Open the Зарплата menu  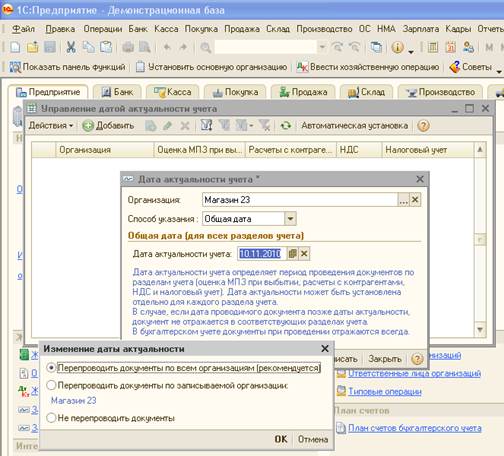click(x=421, y=29)
